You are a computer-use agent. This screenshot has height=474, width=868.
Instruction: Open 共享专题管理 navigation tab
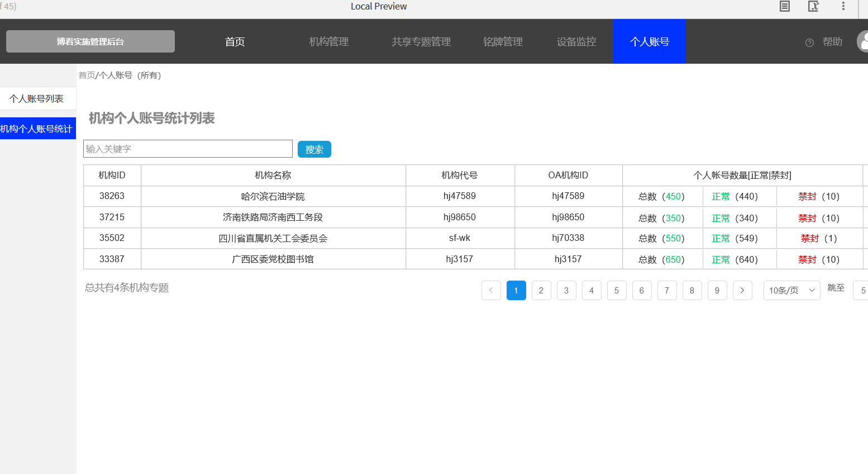[421, 42]
